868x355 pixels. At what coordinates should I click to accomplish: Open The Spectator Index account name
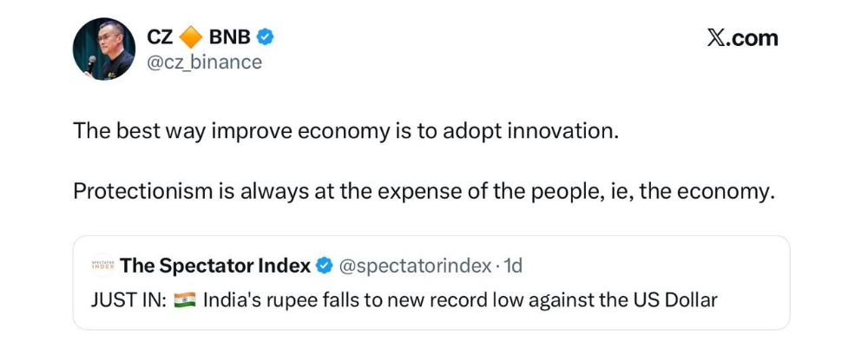coord(215,266)
